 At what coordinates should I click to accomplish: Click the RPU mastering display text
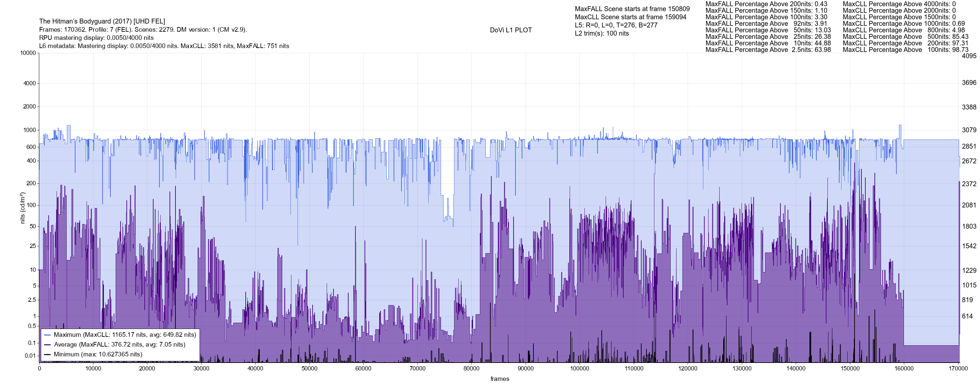coord(96,38)
